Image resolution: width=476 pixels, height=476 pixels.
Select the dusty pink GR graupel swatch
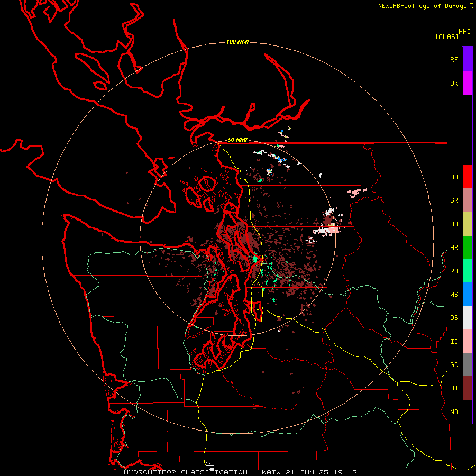click(467, 200)
